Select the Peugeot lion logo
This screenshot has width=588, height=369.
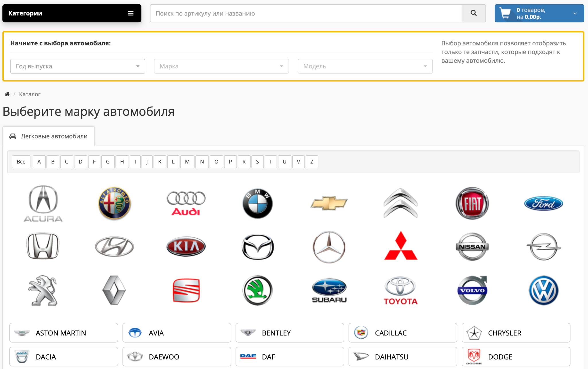click(43, 290)
